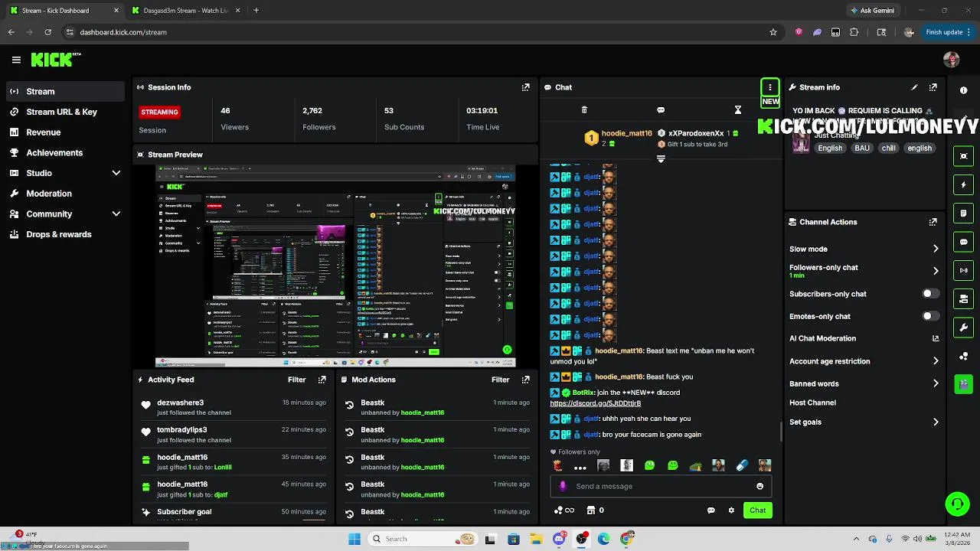The height and width of the screenshot is (551, 980).
Task: Expand Followers-only chat settings
Action: click(935, 271)
